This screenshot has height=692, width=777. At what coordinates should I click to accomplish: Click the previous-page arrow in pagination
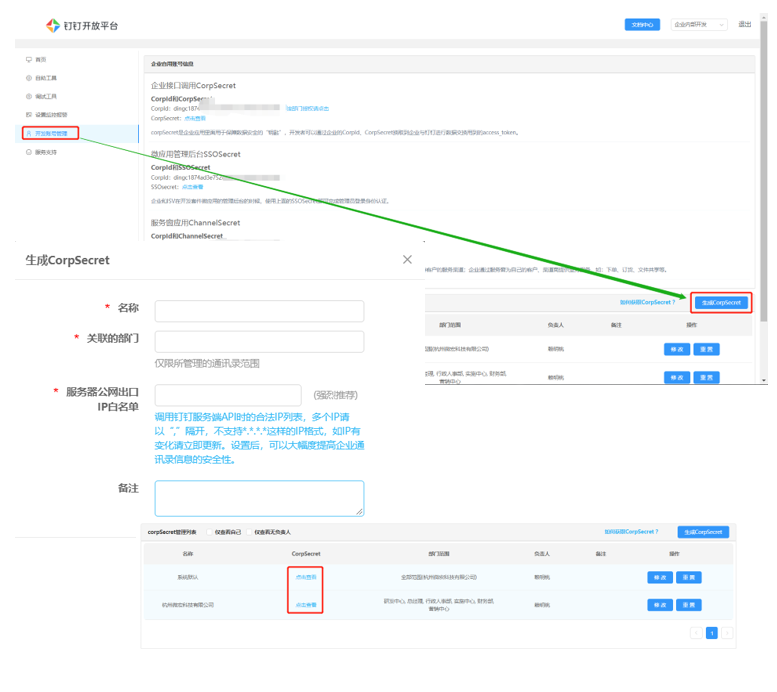click(696, 633)
